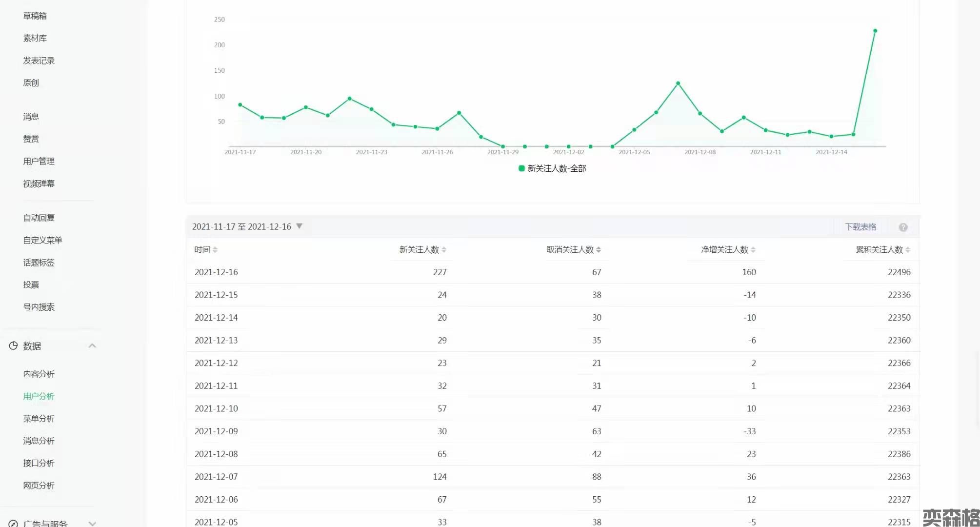
Task: Click the 下载表格 button
Action: tap(860, 227)
